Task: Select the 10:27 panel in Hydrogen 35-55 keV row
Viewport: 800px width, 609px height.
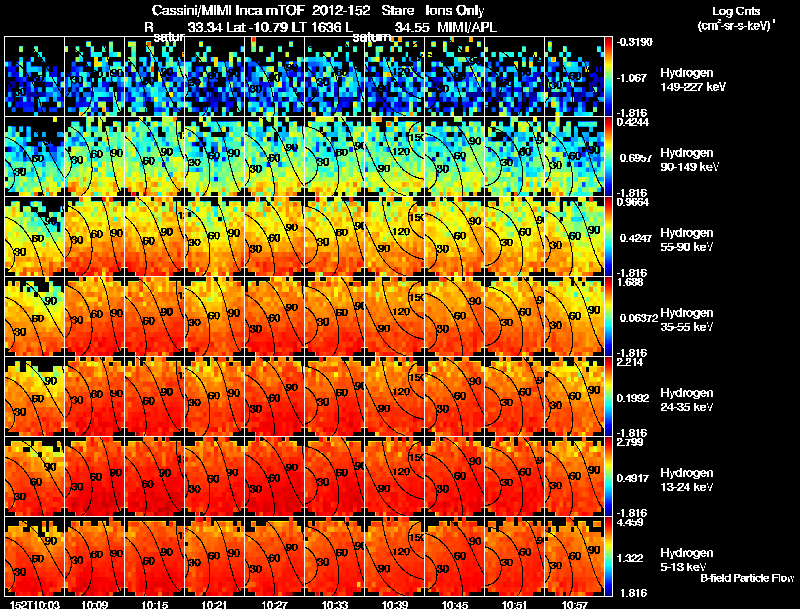Action: point(274,316)
